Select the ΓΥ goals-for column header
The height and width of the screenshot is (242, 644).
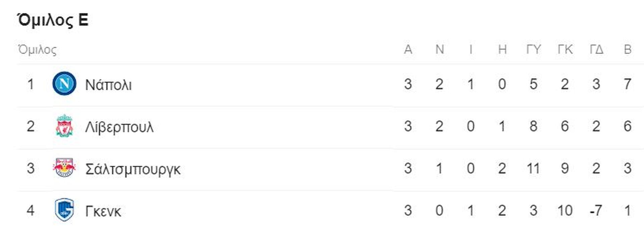pos(533,50)
